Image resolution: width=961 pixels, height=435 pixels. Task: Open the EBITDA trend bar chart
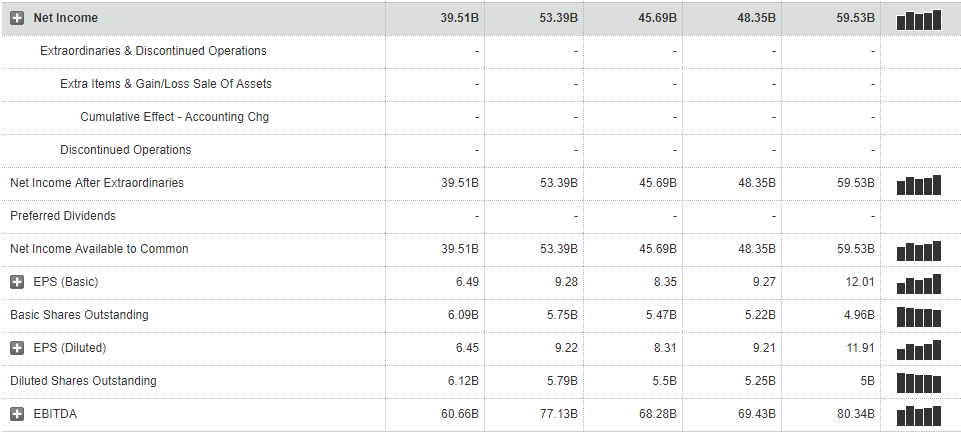pos(919,415)
